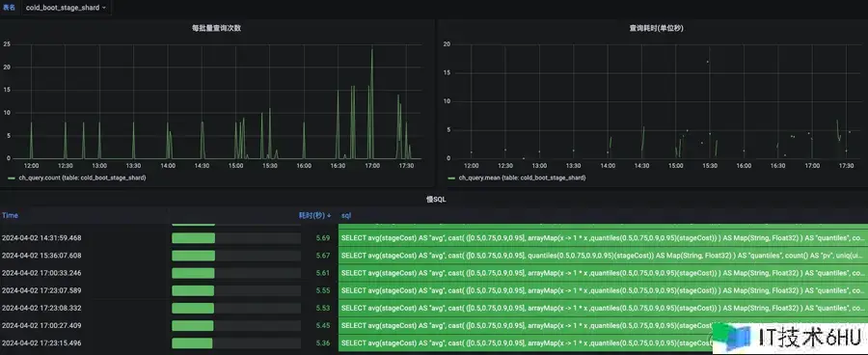The image size is (868, 355).
Task: Click the 5.69 duration value
Action: 323,238
